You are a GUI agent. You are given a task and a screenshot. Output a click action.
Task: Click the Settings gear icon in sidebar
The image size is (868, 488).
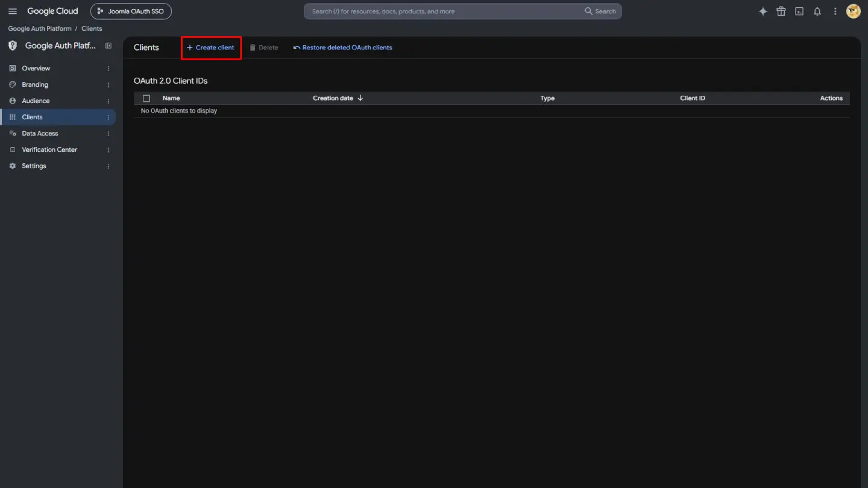tap(13, 166)
